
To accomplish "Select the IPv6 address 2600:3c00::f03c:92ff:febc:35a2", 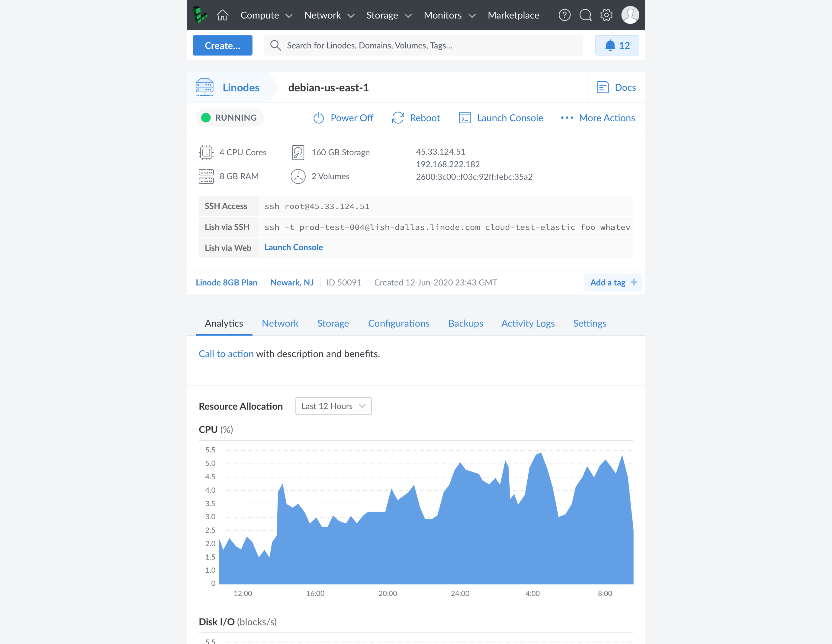I will (474, 177).
